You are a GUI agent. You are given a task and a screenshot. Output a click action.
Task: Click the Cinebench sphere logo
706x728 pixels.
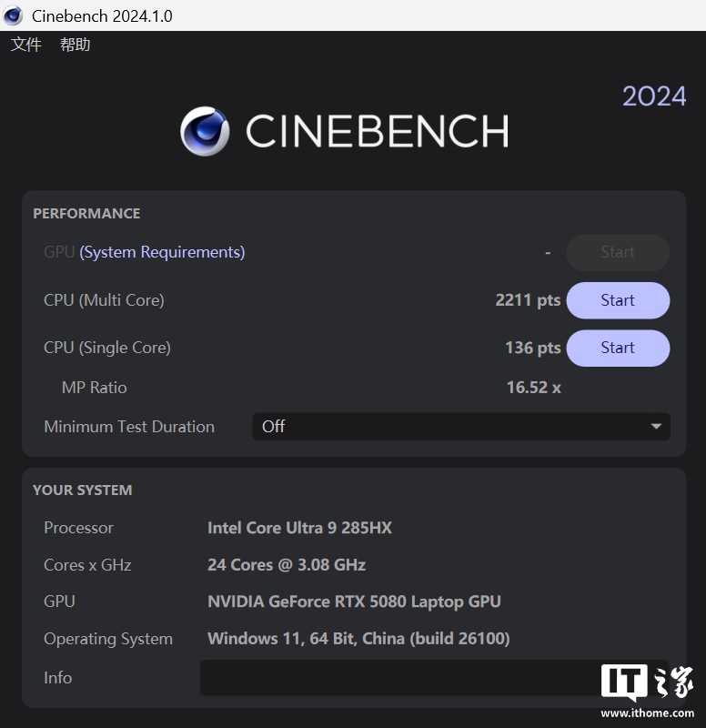(x=205, y=131)
